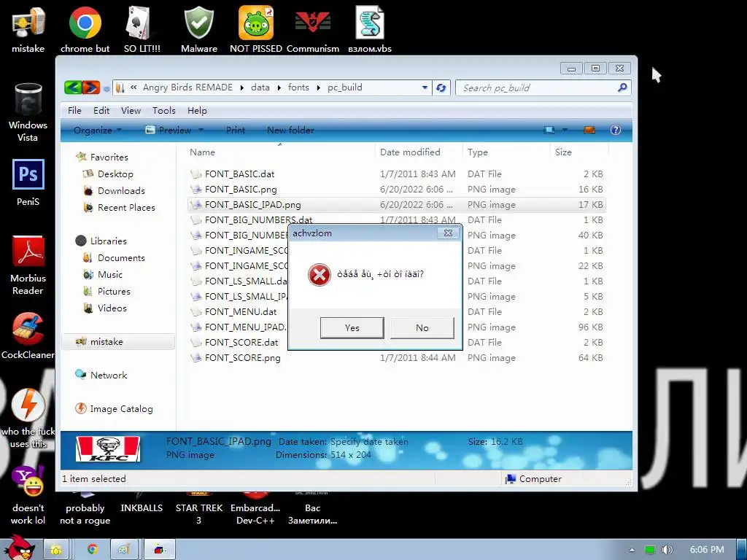747x560 pixels.
Task: Click the change view icon in toolbar
Action: 549,130
